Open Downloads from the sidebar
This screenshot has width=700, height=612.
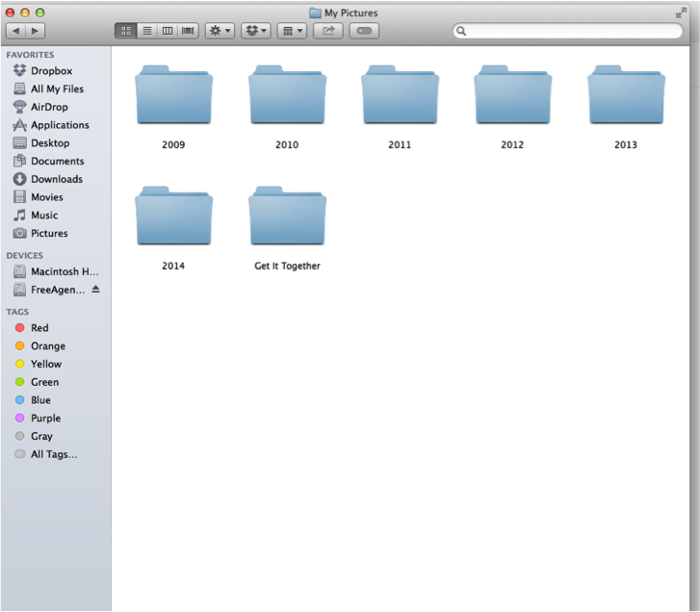tap(56, 179)
